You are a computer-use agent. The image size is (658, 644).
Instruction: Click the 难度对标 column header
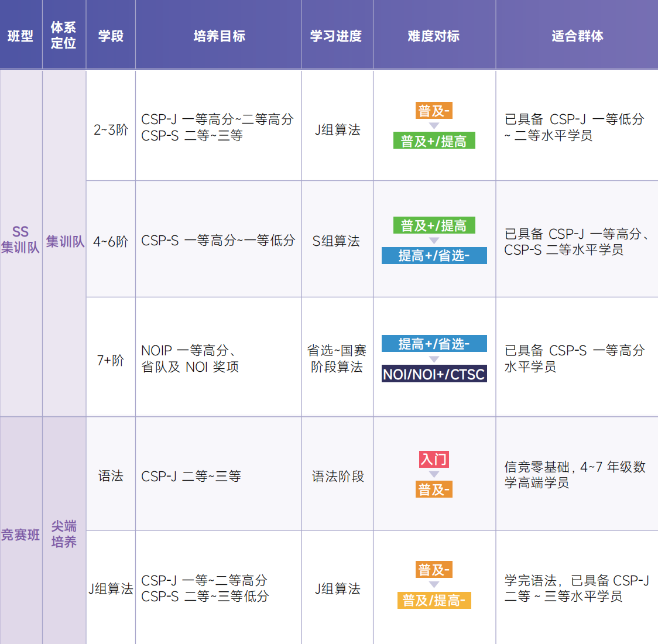point(434,36)
